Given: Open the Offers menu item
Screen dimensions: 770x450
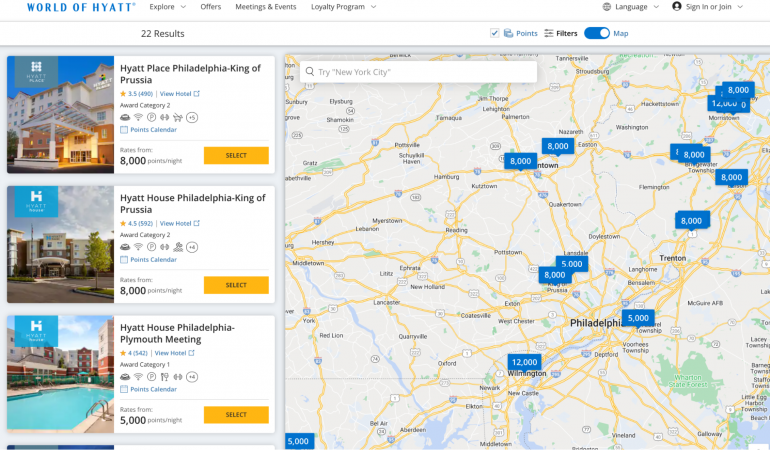Looking at the screenshot, I should pyautogui.click(x=210, y=7).
